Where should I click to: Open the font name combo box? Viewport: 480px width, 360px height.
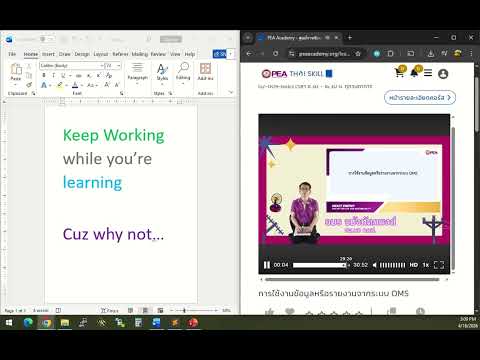[72, 66]
